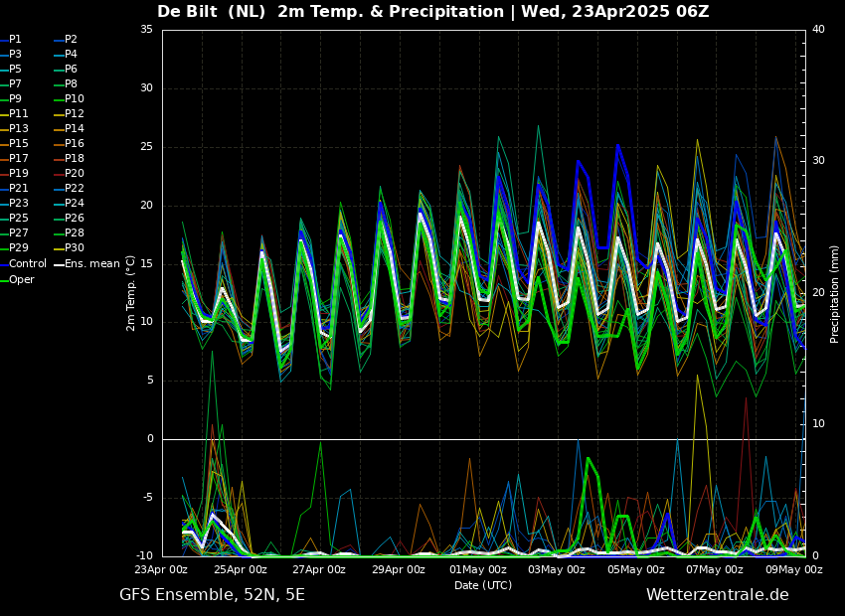The width and height of the screenshot is (845, 616).
Task: Select the Oper legend entry
Action: point(22,279)
